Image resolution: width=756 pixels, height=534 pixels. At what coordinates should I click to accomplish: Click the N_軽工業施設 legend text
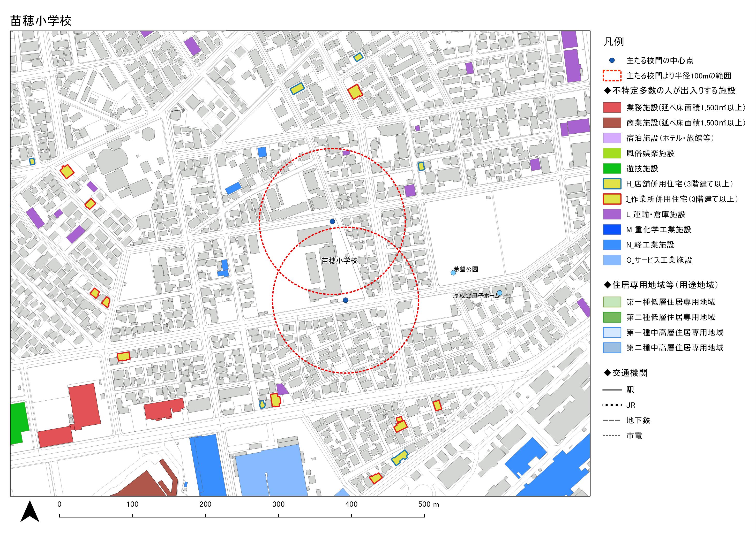[650, 245]
